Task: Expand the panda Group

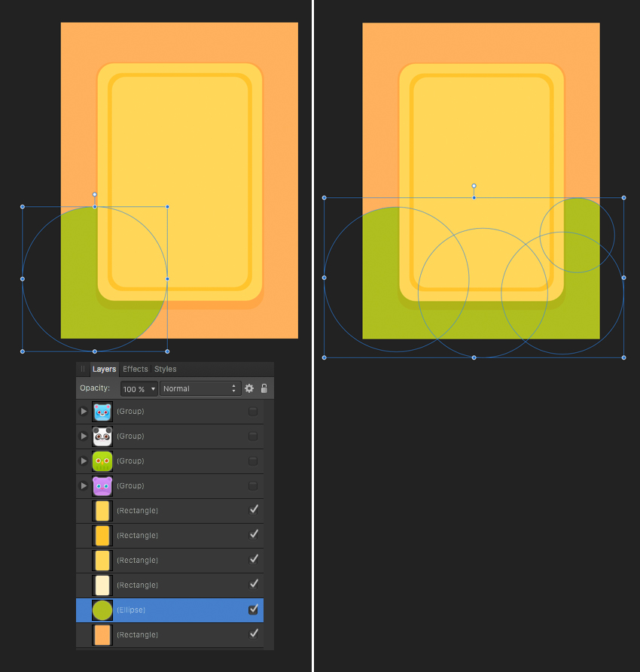Action: (84, 436)
